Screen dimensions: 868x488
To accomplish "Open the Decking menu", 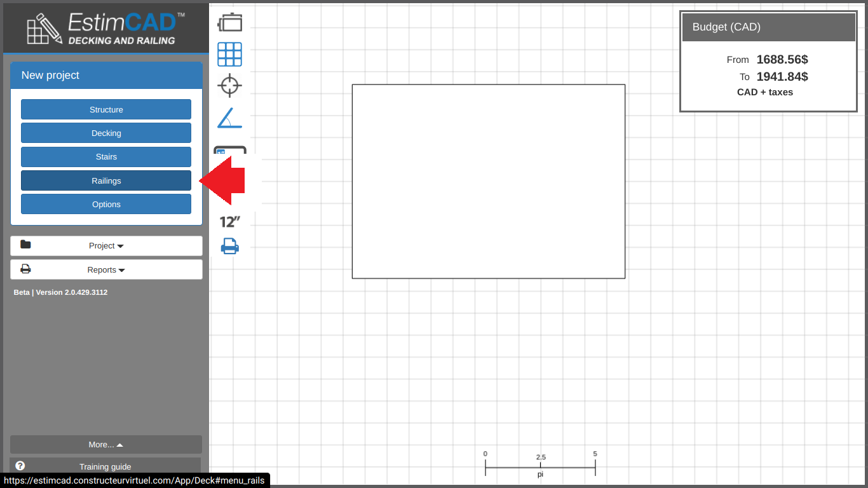I will [x=106, y=133].
